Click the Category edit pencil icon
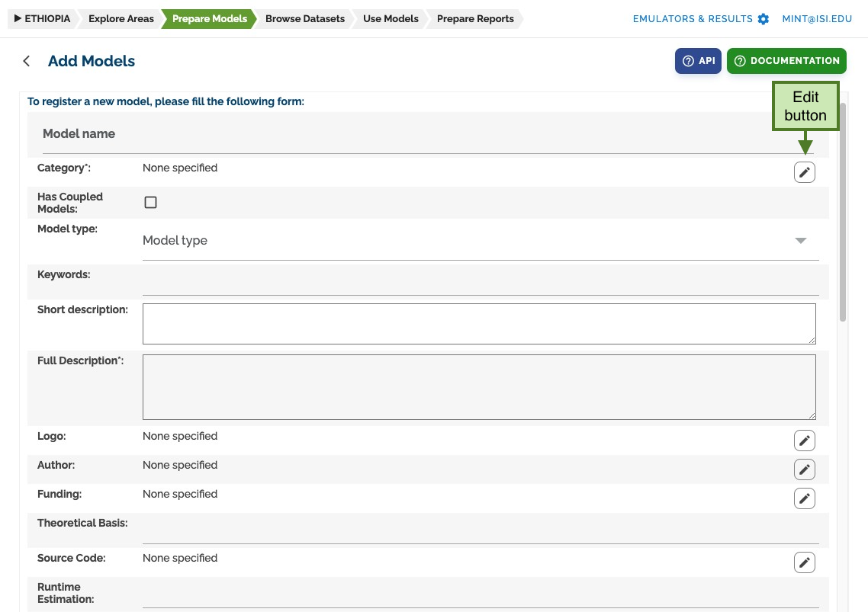 [x=805, y=172]
